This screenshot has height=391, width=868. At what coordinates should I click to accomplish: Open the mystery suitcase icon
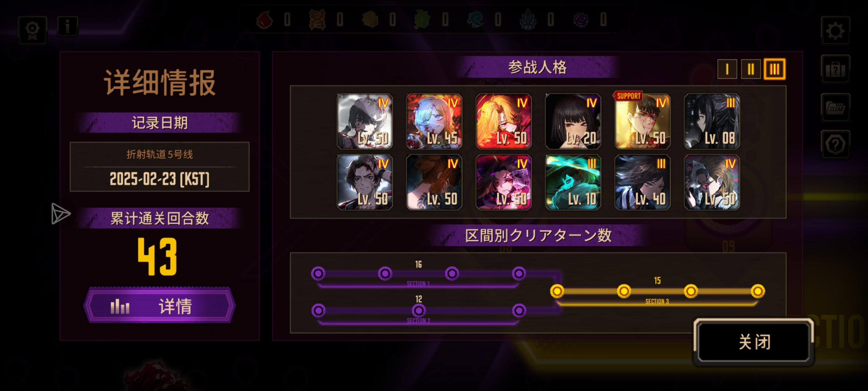click(835, 69)
